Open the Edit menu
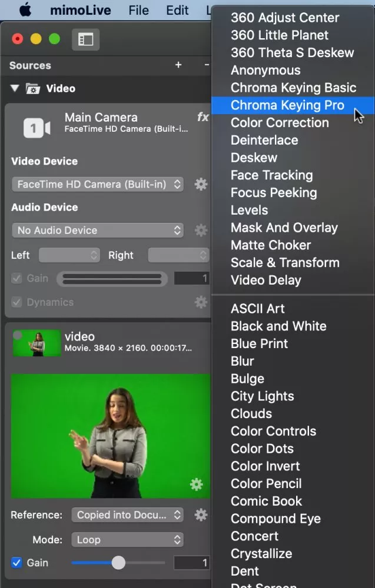The width and height of the screenshot is (375, 588). pos(177,10)
